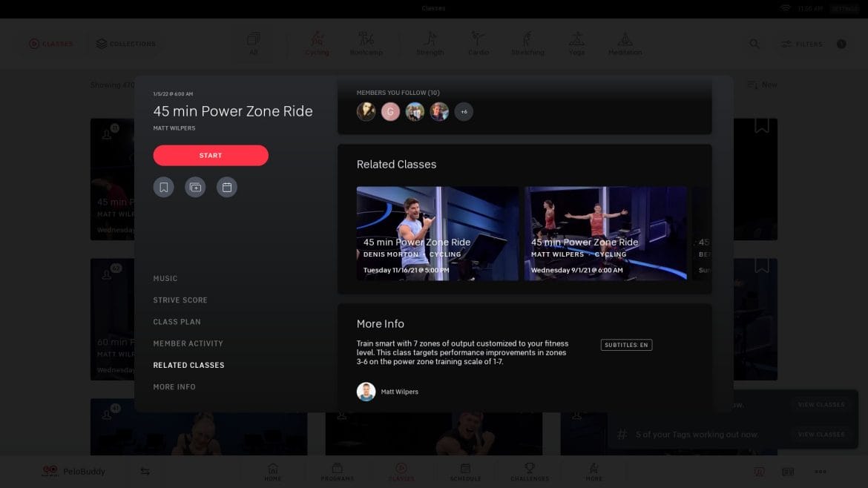Bookmark this class with the bookmark icon

163,188
